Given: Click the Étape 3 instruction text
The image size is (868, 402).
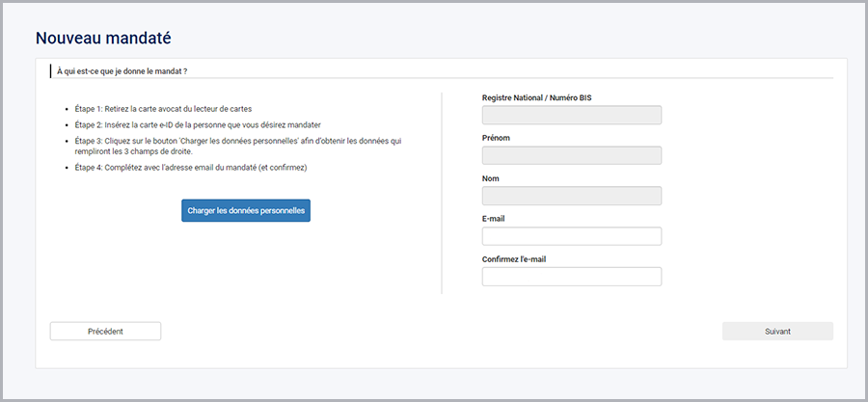Looking at the screenshot, I should pos(238,146).
